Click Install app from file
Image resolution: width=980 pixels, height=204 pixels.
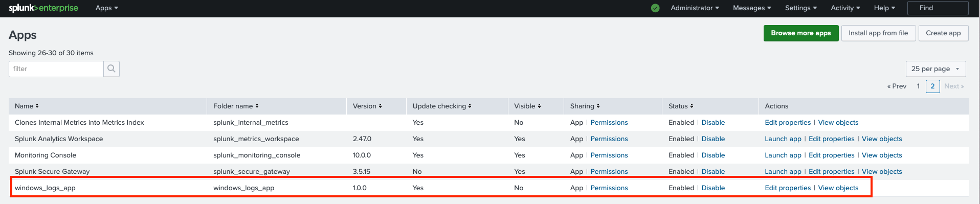coord(878,33)
